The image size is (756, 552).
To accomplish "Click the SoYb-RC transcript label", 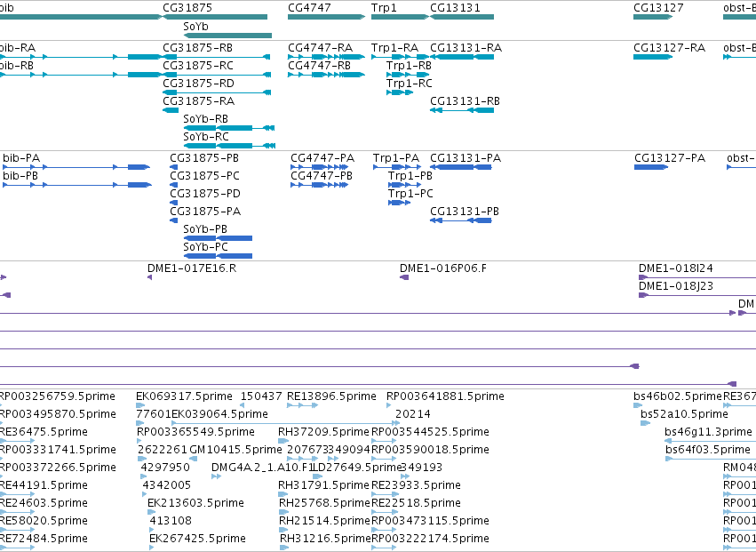I will [206, 137].
